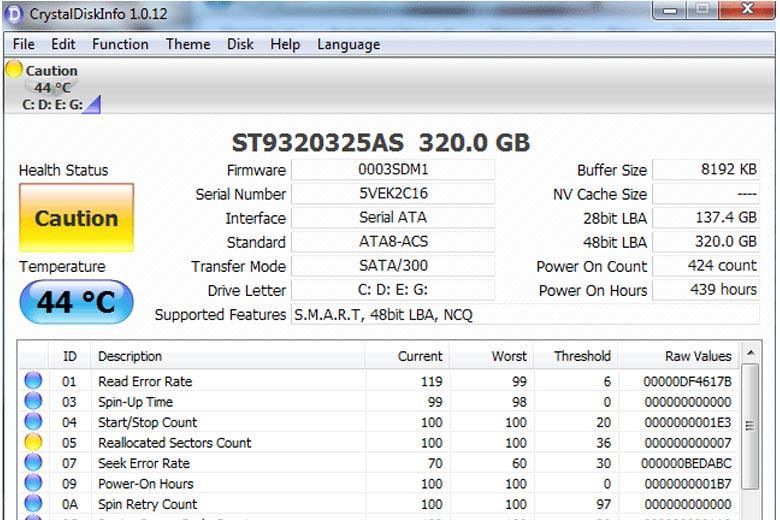
Task: Click raw value 00000DF4617B
Action: pos(687,381)
